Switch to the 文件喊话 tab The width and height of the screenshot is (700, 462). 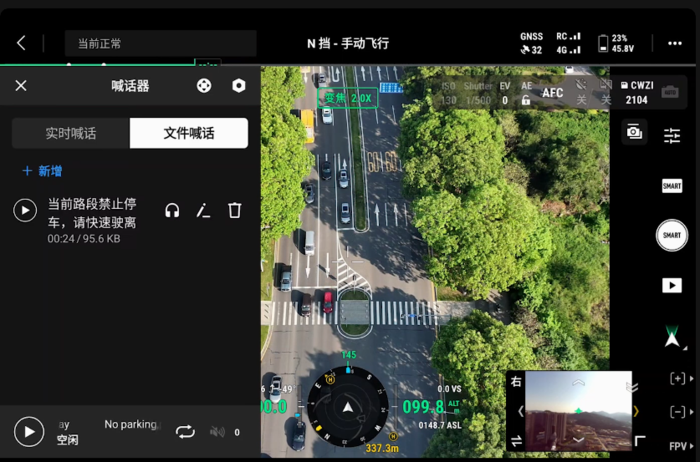tap(189, 133)
